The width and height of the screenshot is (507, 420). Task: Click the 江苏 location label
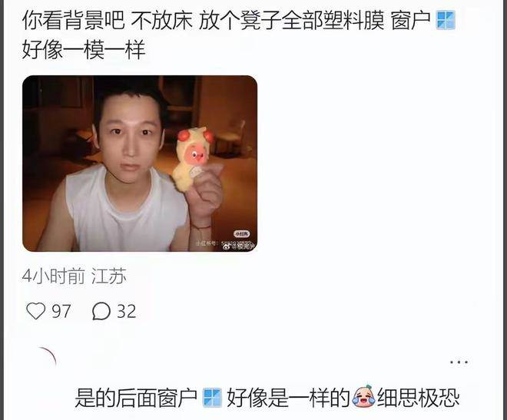(108, 276)
